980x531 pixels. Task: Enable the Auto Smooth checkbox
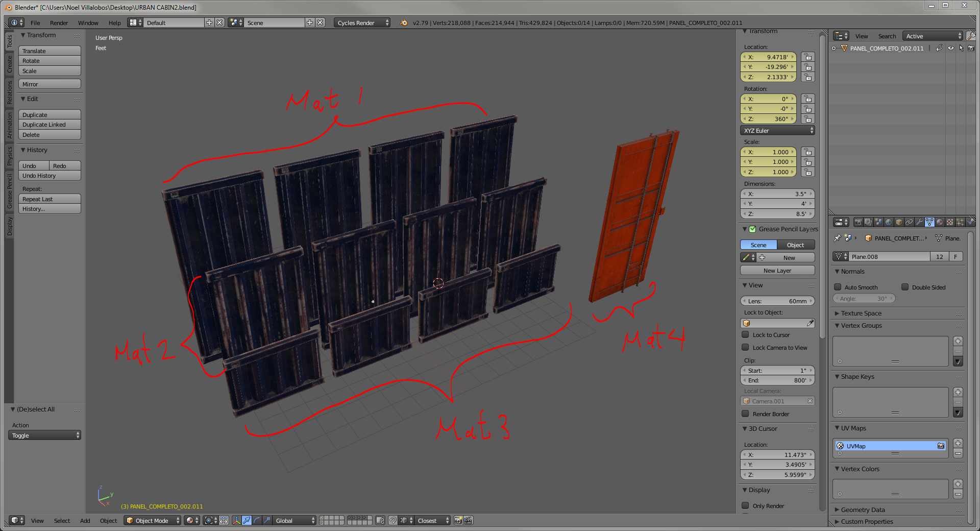pyautogui.click(x=838, y=287)
